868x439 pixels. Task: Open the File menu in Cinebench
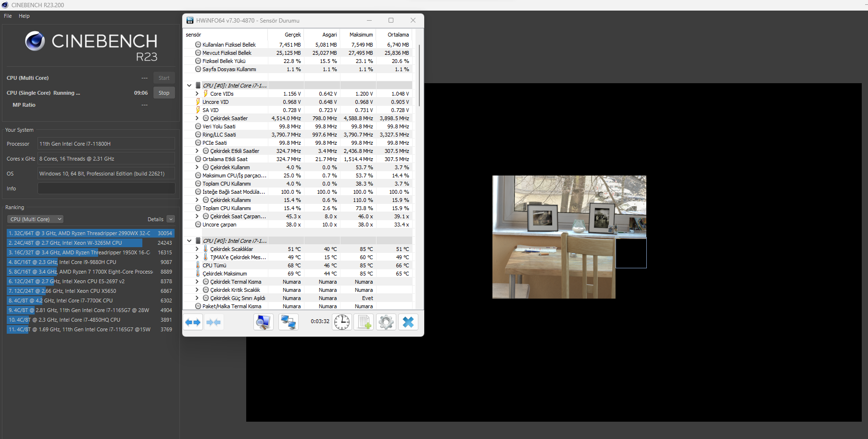[x=8, y=16]
